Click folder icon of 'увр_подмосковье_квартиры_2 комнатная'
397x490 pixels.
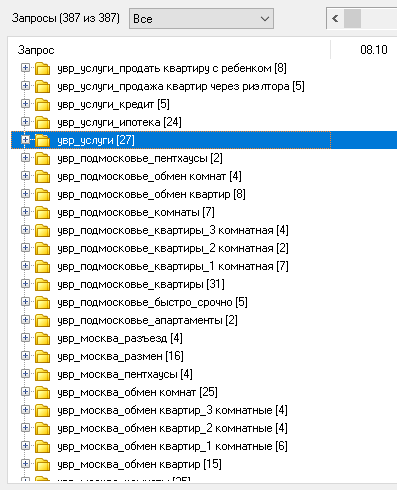(42, 248)
